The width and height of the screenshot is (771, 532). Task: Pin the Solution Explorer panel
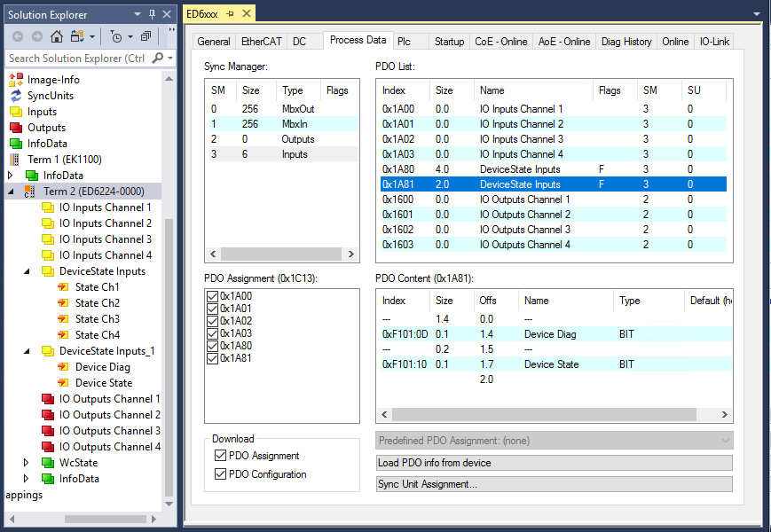click(x=152, y=14)
